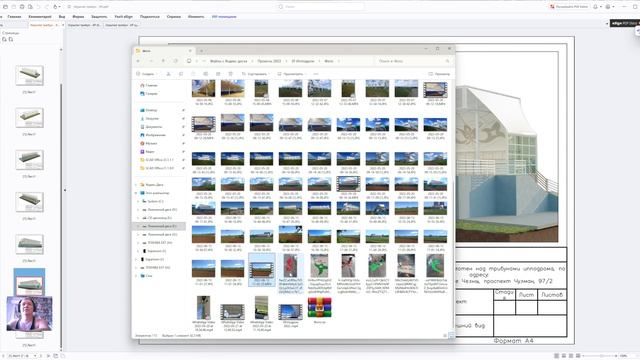
Task: Select the second page thumbnail in Pages panel
Action: coord(29,118)
